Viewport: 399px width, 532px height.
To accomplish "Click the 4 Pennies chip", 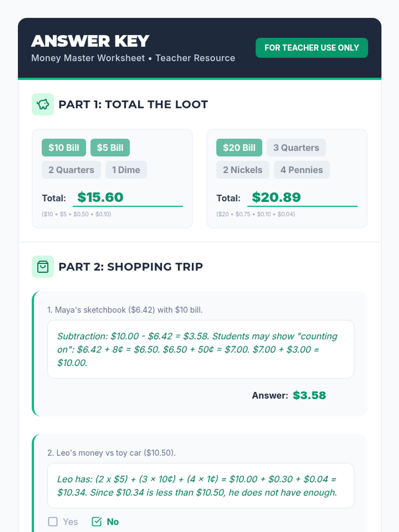I will click(x=302, y=170).
